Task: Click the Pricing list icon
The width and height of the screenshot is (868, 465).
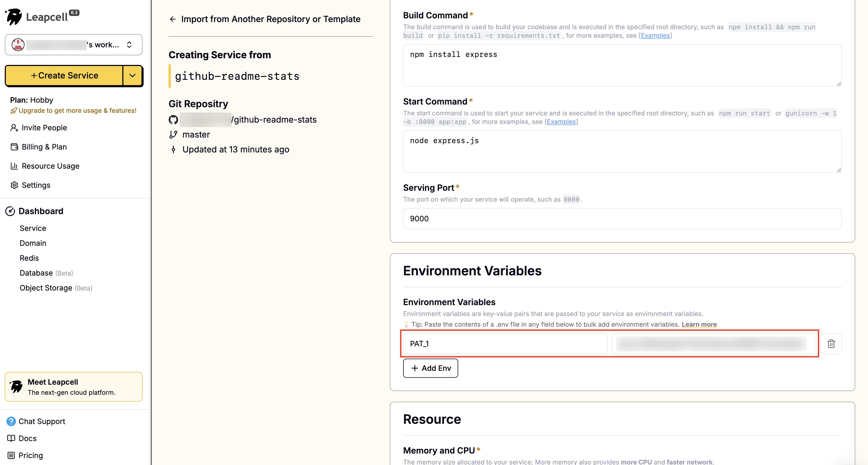Action: pos(11,456)
